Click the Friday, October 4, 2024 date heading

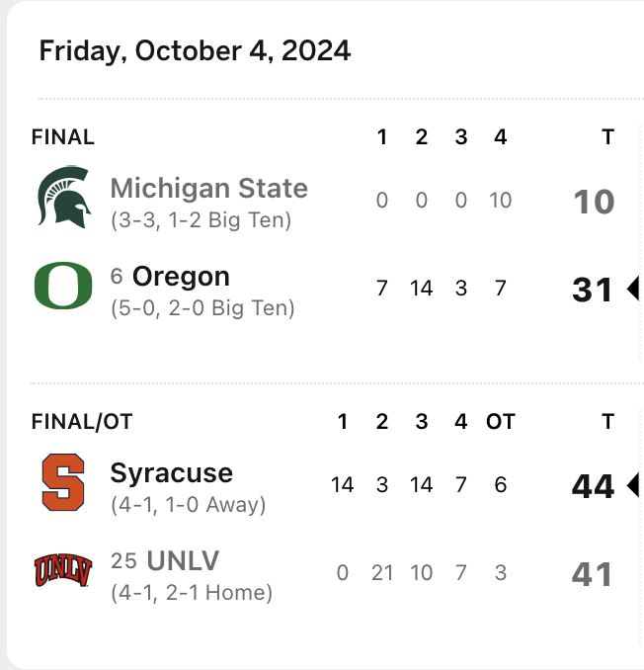(x=195, y=51)
